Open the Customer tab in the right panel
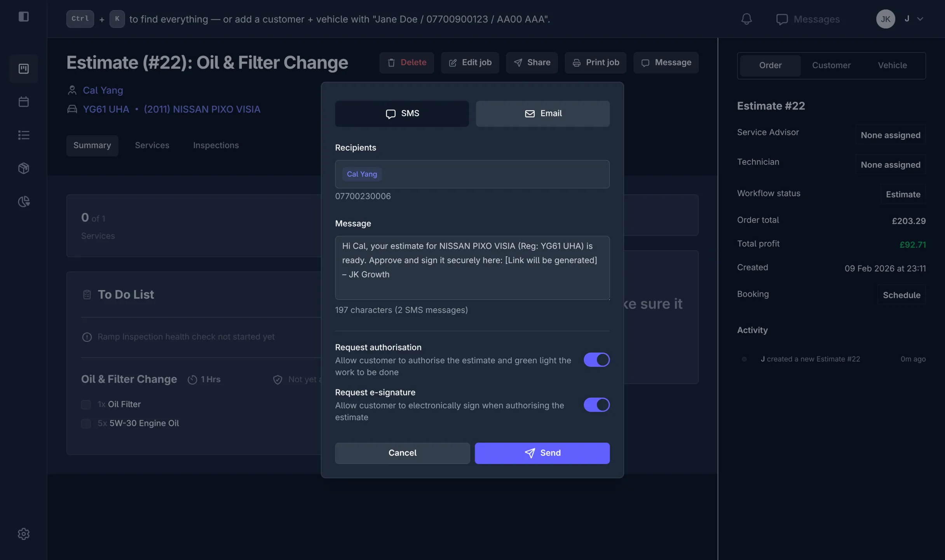The height and width of the screenshot is (560, 945). pos(831,65)
